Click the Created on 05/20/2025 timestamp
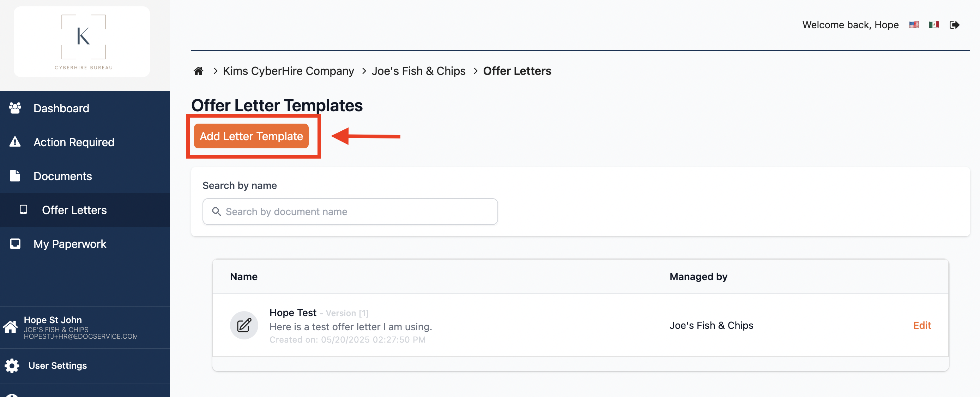Image resolution: width=980 pixels, height=397 pixels. [x=347, y=339]
